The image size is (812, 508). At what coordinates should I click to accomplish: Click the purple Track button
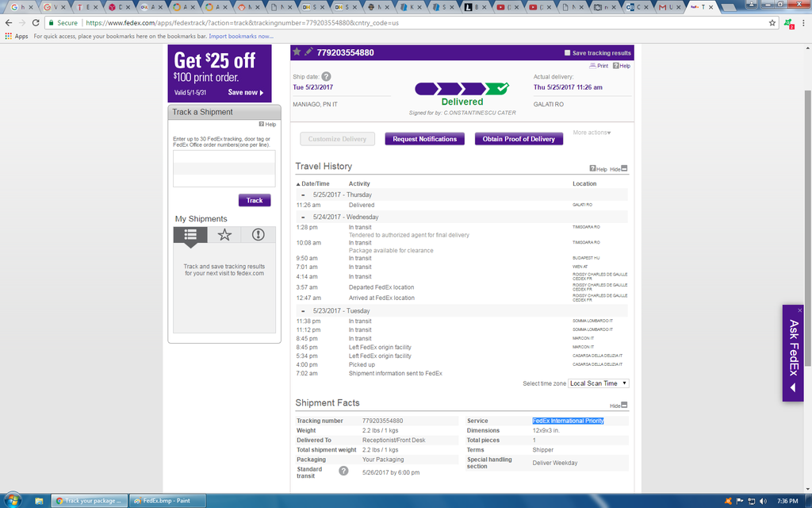[255, 201]
